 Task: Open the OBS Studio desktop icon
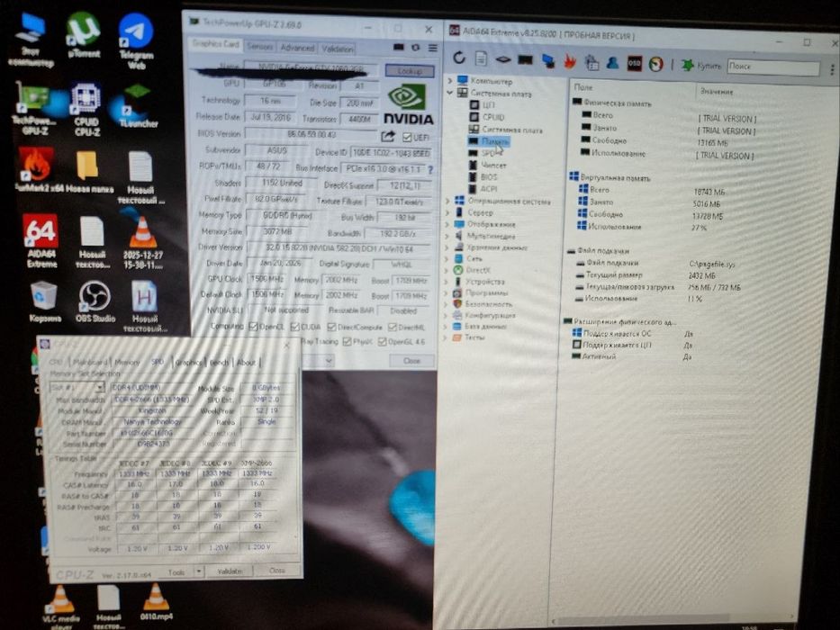[x=95, y=302]
